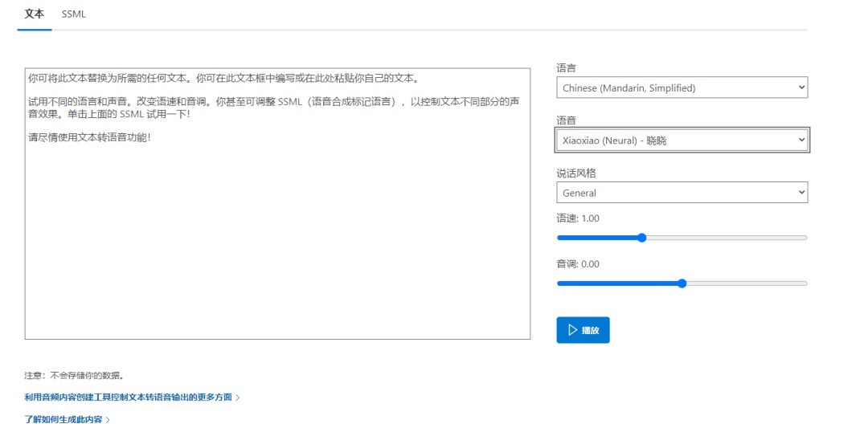This screenshot has width=868, height=436.
Task: Open link 利用音频内容创建工具控制文本转语音输出的更多方面
Action: tap(129, 397)
